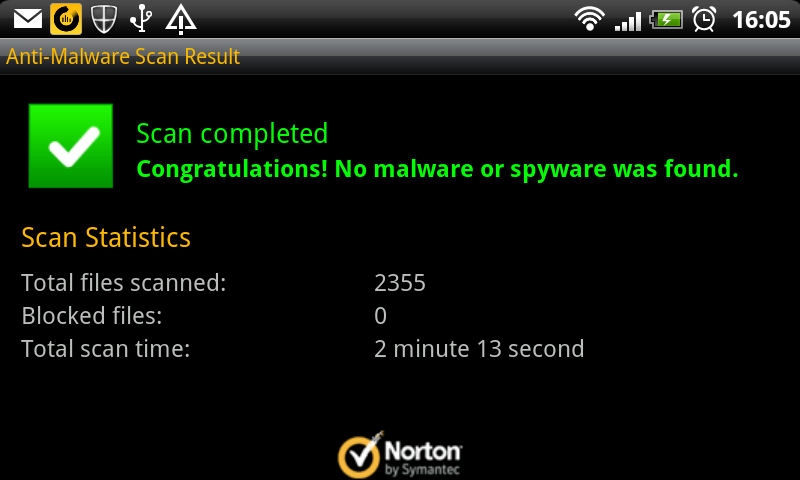Screen dimensions: 800x480
Task: Tap the Norton by Symantec logo
Action: [x=400, y=455]
